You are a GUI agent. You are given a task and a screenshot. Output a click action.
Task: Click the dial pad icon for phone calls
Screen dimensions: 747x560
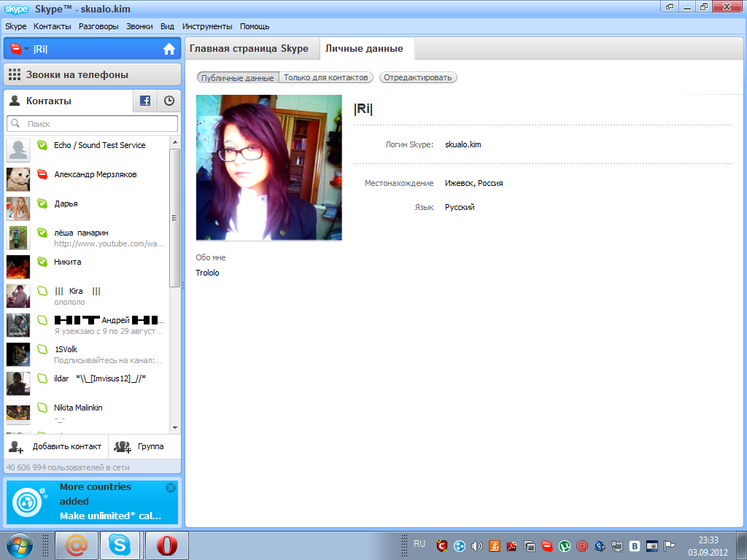pyautogui.click(x=15, y=75)
